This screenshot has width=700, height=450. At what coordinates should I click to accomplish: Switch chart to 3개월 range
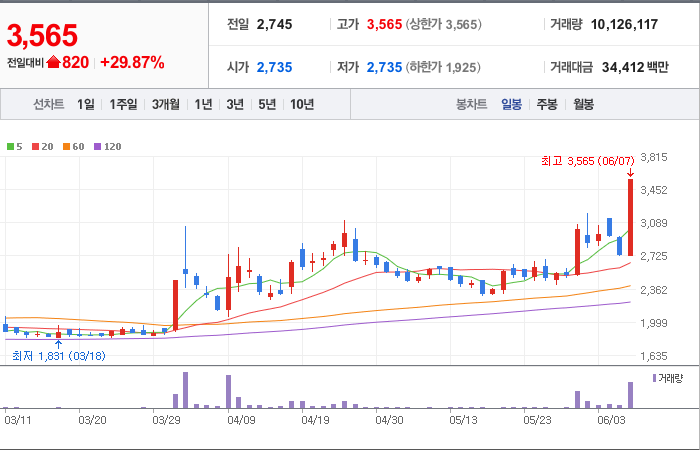point(165,104)
